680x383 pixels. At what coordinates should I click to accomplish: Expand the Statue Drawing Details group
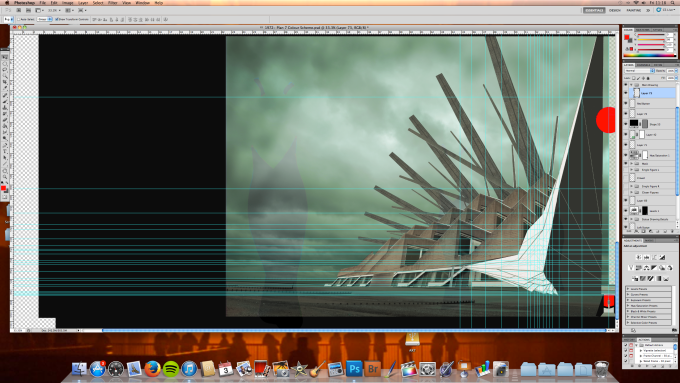(x=631, y=219)
